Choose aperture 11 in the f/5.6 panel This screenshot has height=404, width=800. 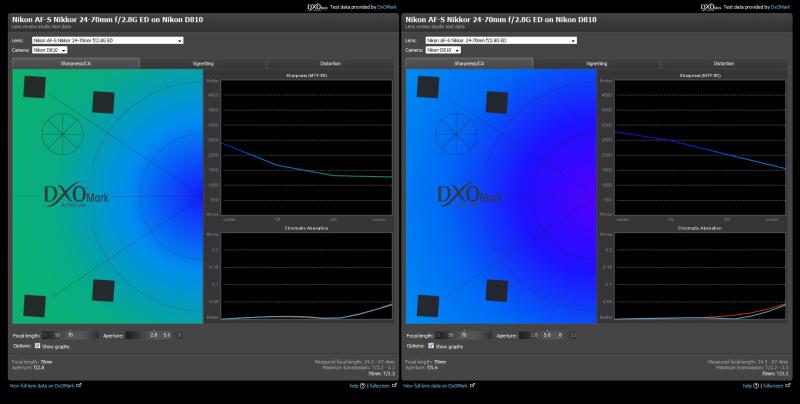click(573, 335)
